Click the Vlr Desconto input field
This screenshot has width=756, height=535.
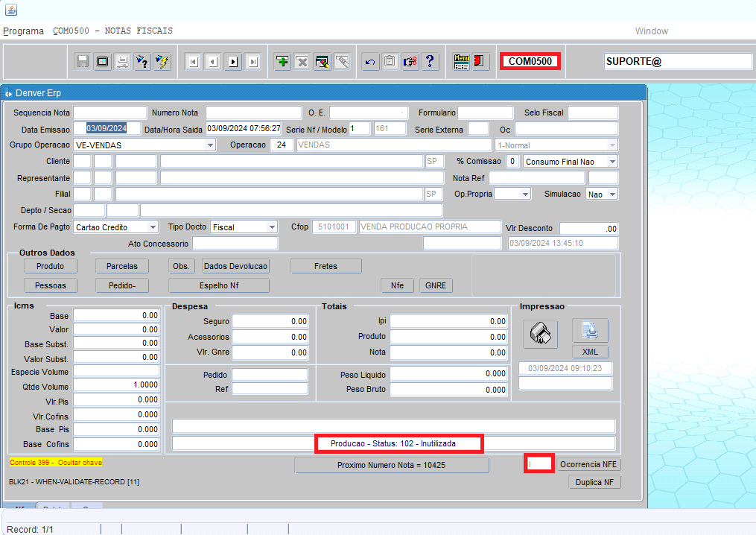pos(588,229)
